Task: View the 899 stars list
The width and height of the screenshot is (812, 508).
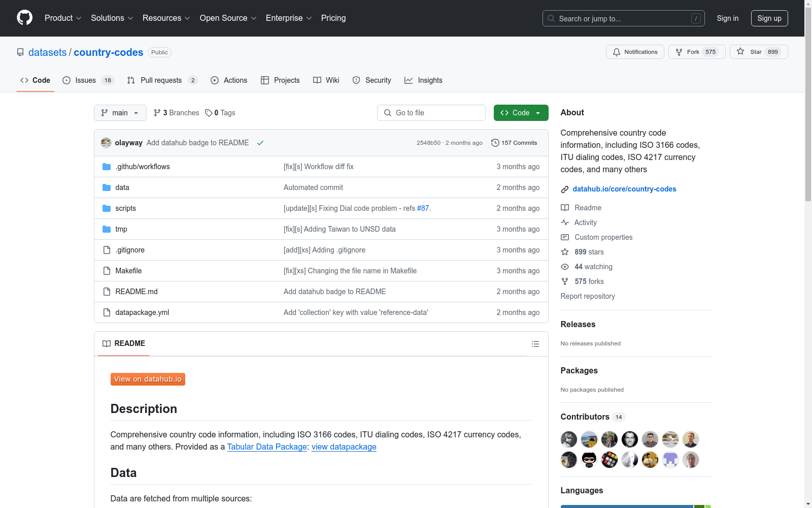Action: (582, 252)
